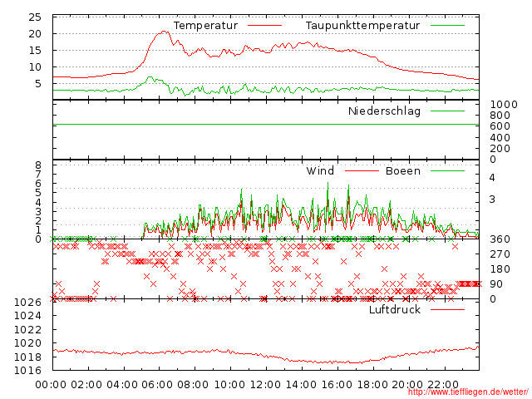Click the 400 precipitation axis value
This screenshot has width=532, height=399.
pos(500,137)
